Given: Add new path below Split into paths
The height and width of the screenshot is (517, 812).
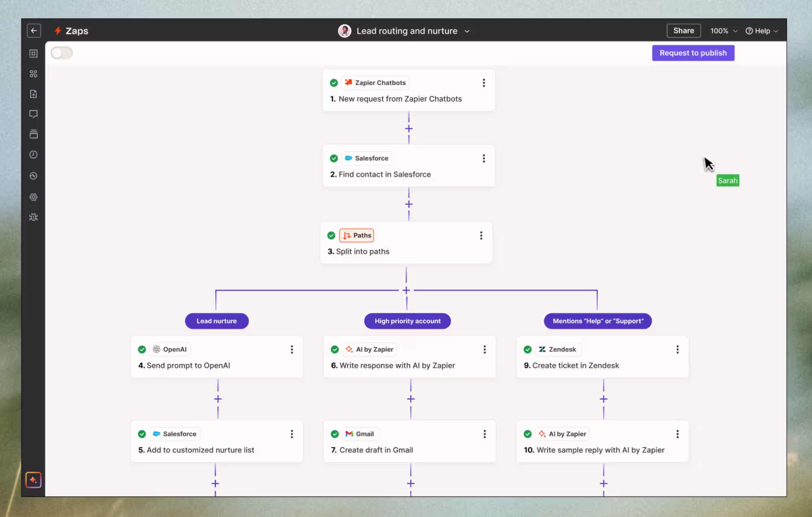Looking at the screenshot, I should pyautogui.click(x=406, y=290).
